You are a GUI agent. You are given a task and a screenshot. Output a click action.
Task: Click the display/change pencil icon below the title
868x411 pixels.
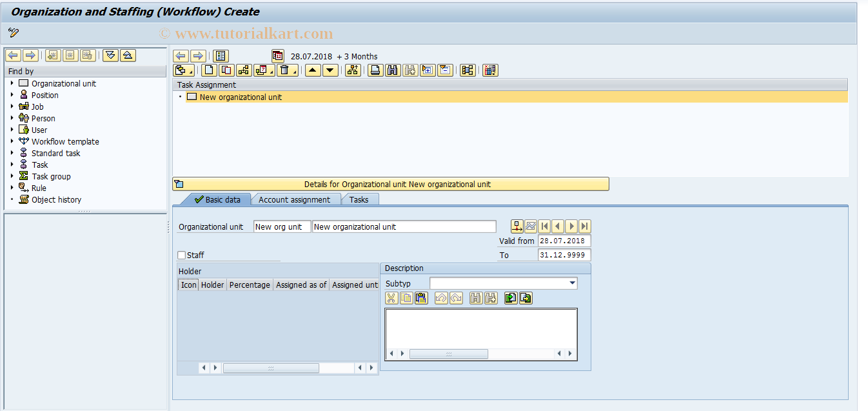click(x=14, y=32)
